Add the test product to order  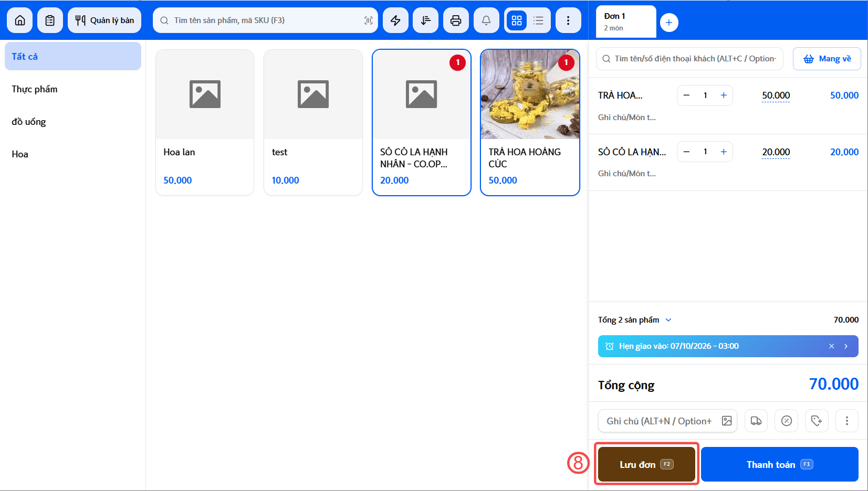coord(313,122)
